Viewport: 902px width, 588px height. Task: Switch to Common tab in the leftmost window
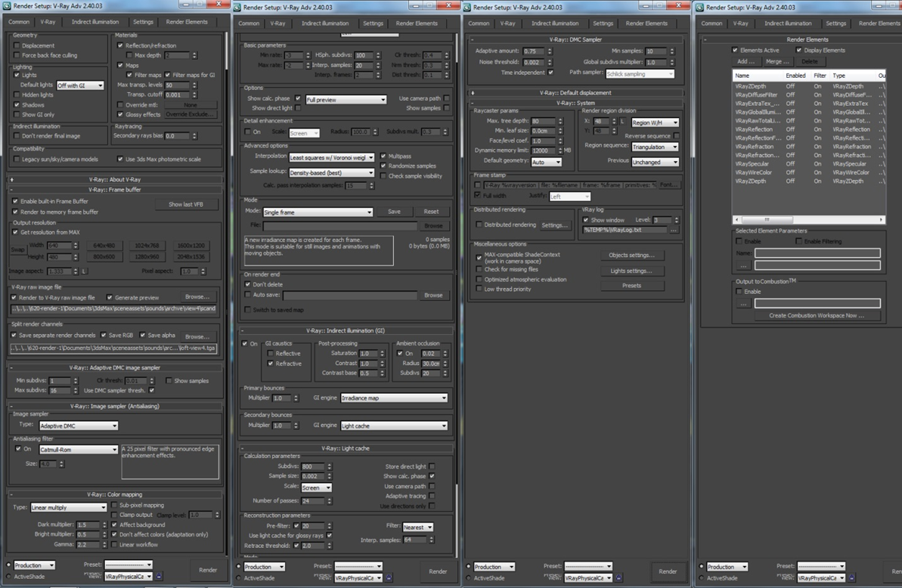coord(19,22)
